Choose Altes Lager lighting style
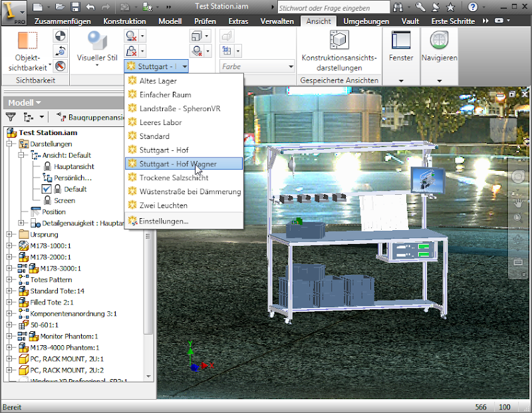The width and height of the screenshot is (532, 413). click(184, 80)
